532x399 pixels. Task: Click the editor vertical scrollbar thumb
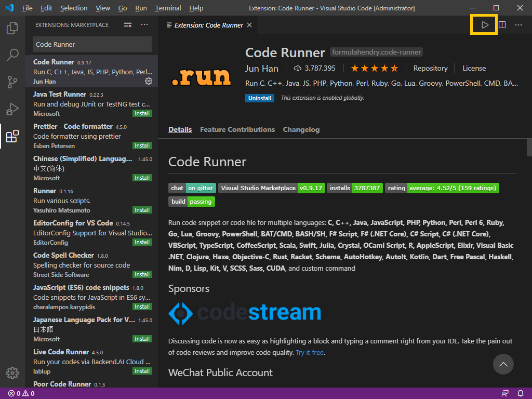click(529, 147)
